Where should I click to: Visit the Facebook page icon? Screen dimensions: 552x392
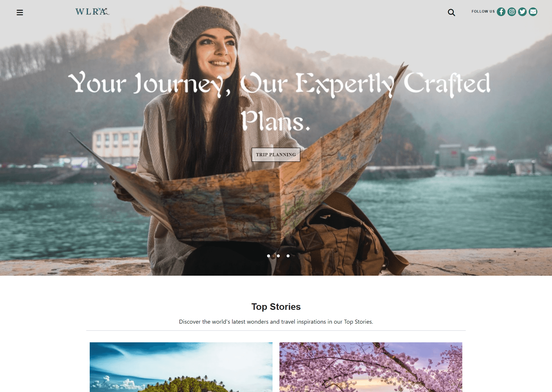501,12
